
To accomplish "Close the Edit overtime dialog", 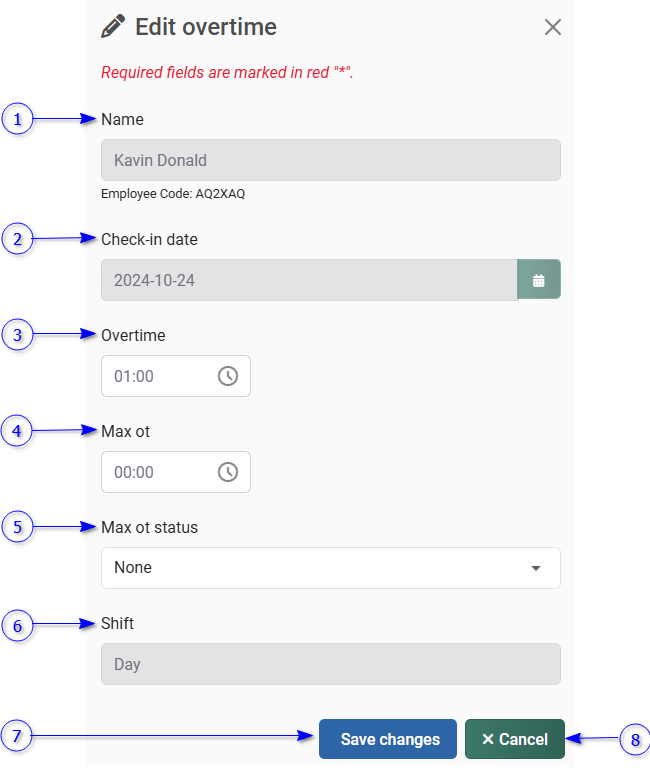I will click(x=553, y=27).
